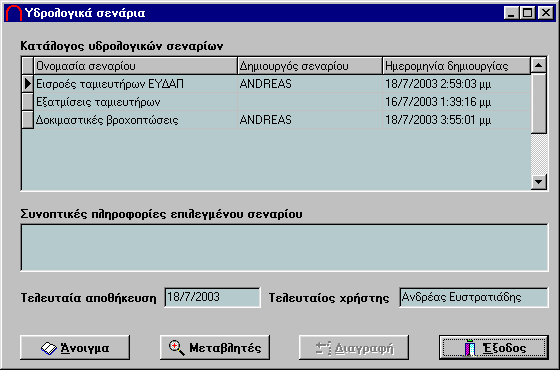Click the date cell 16/7/2003 1:39:16 μμ
Image resolution: width=560 pixels, height=370 pixels.
(457, 102)
